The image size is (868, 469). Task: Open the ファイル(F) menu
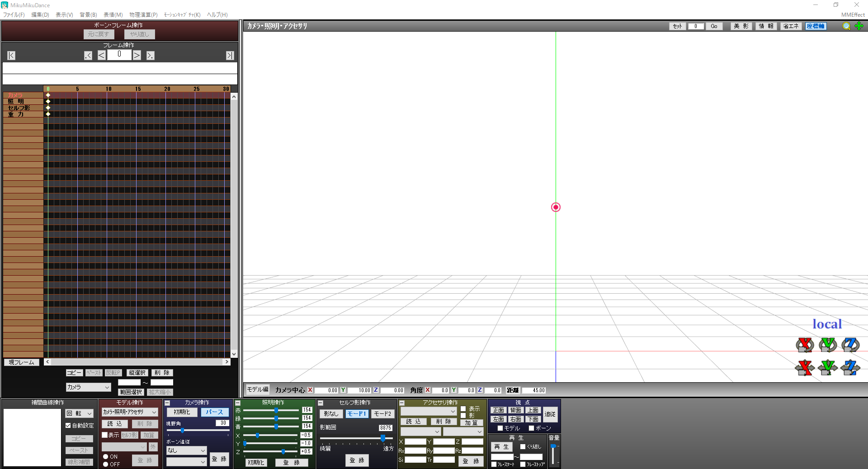[x=14, y=15]
